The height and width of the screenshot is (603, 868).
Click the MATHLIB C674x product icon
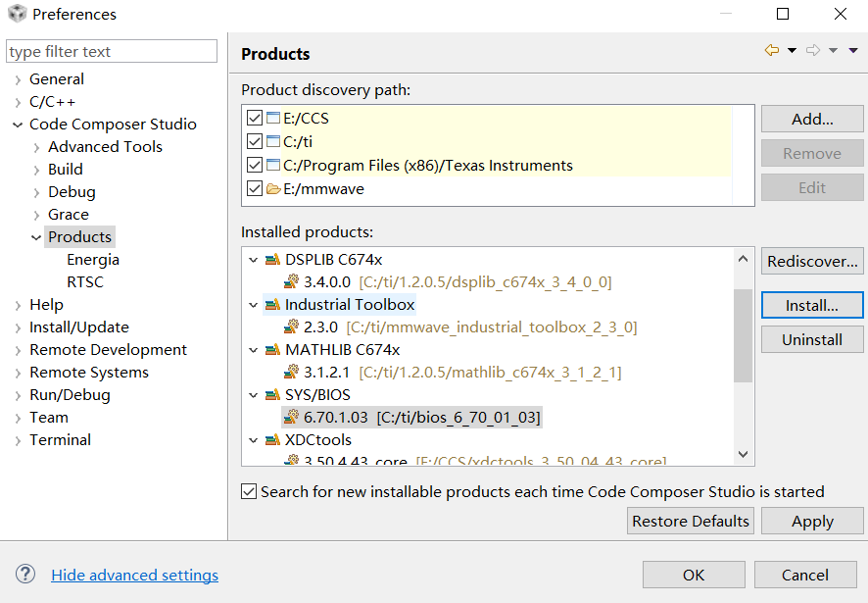[272, 350]
